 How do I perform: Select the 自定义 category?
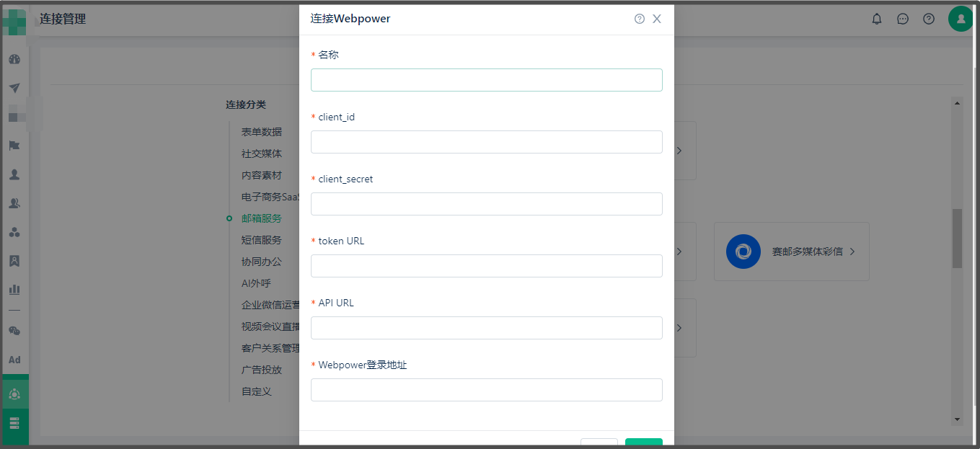[x=257, y=391]
